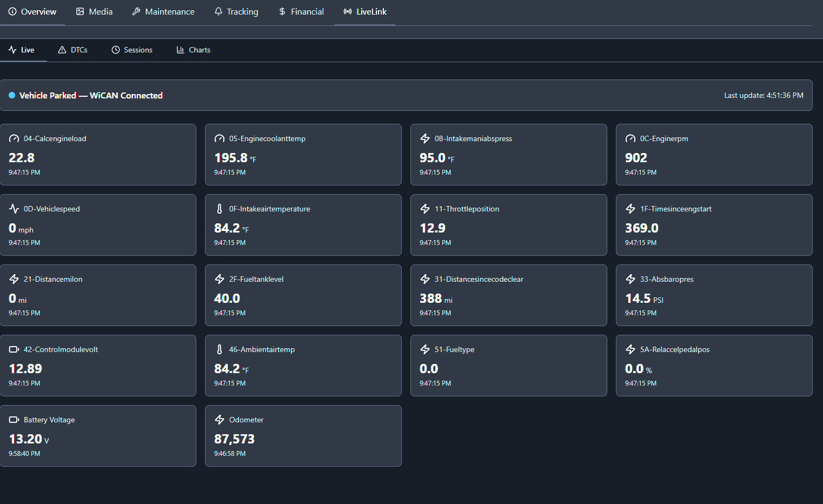823x504 pixels.
Task: Open the Overview tab
Action: click(x=32, y=12)
